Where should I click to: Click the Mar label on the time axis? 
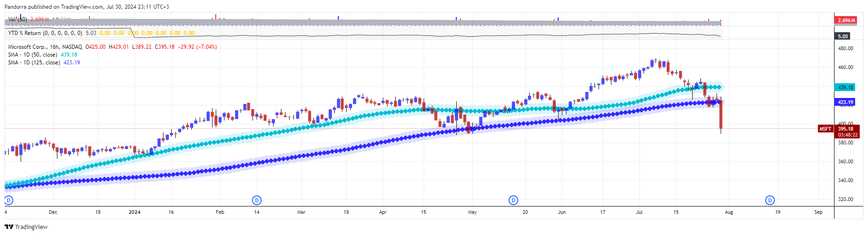point(301,212)
